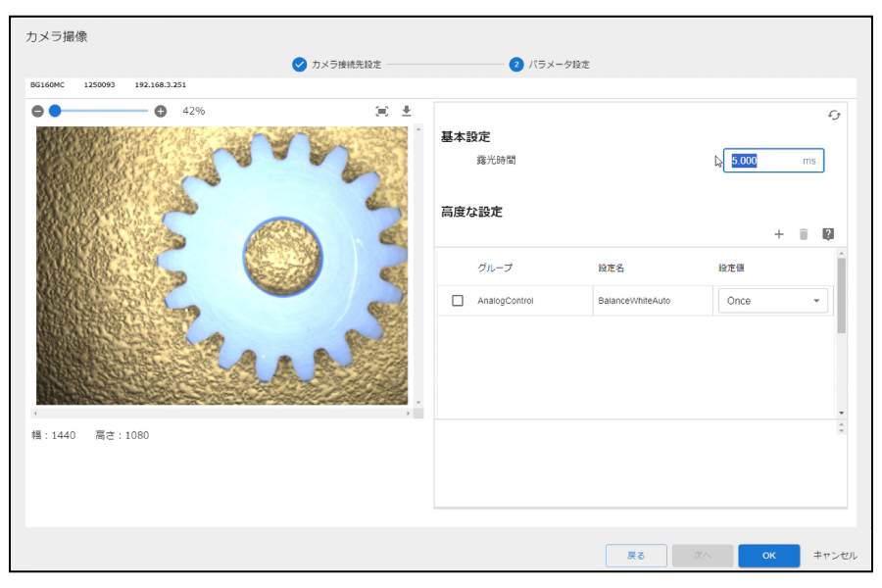The width and height of the screenshot is (882, 588).
Task: Download the captured camera image
Action: 407,111
